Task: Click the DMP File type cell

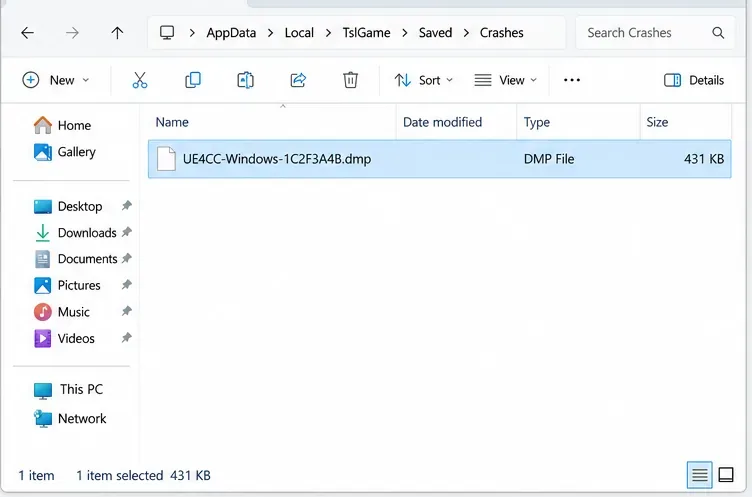Action: (549, 159)
